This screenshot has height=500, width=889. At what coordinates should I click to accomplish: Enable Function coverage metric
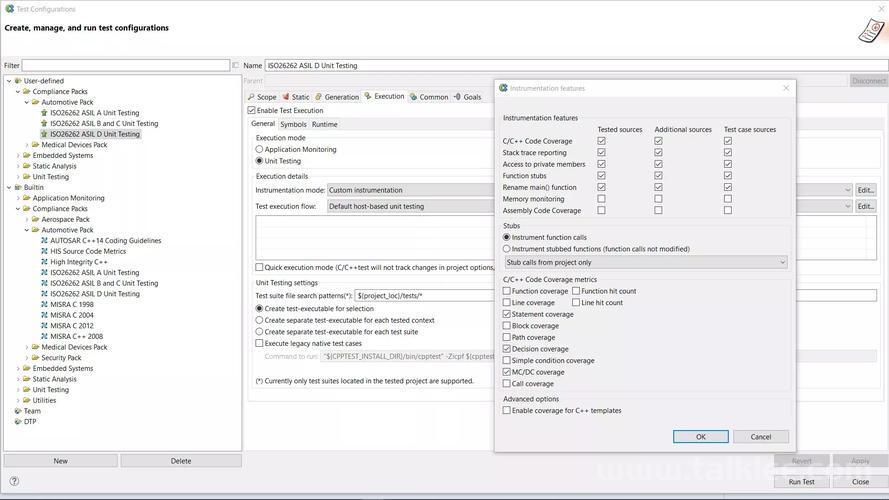pyautogui.click(x=507, y=291)
